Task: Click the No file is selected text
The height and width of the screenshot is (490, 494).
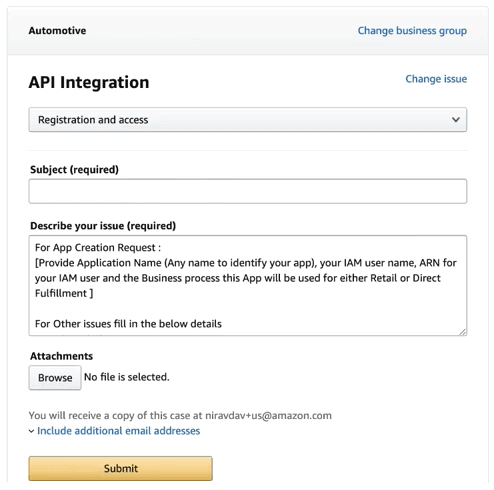Action: (127, 377)
